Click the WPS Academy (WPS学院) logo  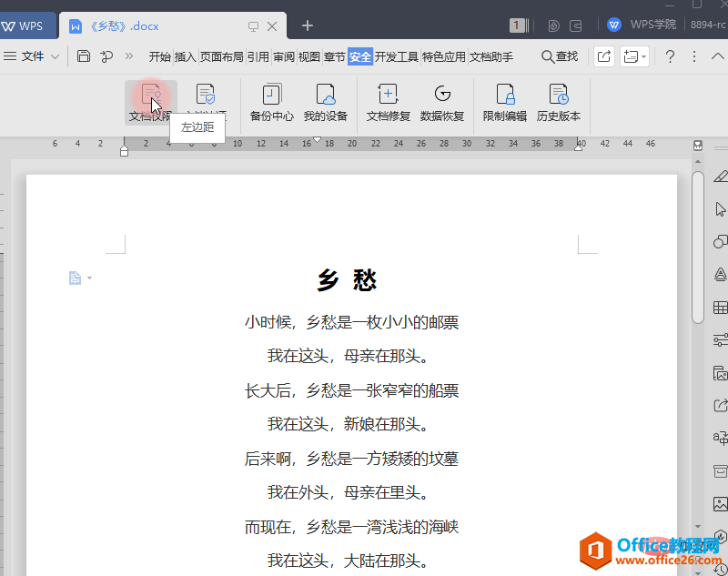pos(613,25)
